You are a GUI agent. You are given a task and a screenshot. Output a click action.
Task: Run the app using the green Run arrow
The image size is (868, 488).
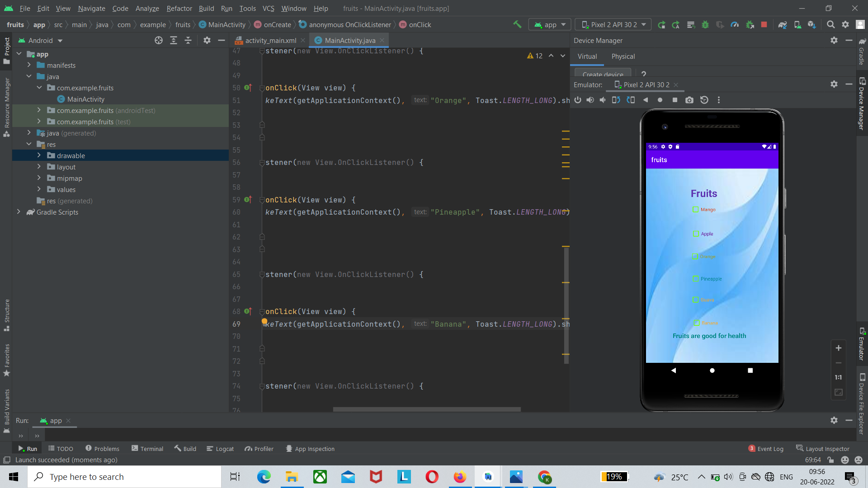[x=661, y=24]
